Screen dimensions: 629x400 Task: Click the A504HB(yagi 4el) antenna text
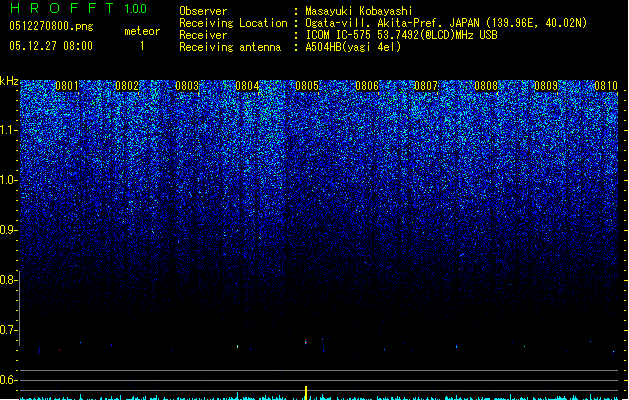click(353, 47)
